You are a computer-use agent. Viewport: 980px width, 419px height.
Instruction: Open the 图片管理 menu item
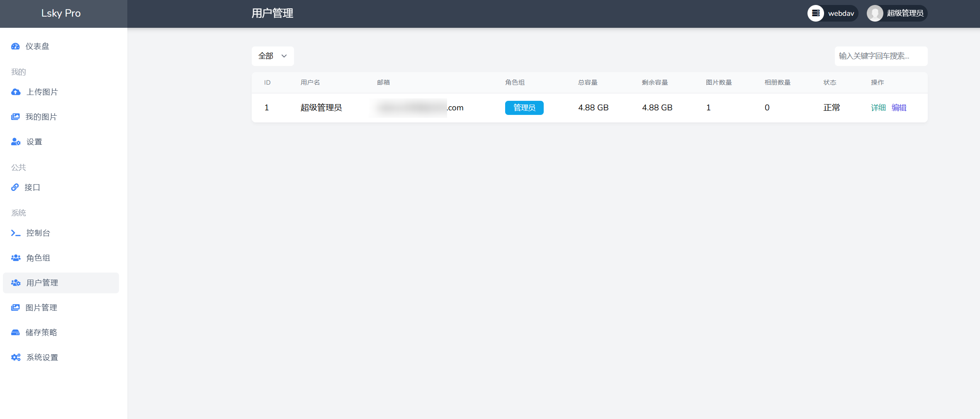(x=41, y=308)
